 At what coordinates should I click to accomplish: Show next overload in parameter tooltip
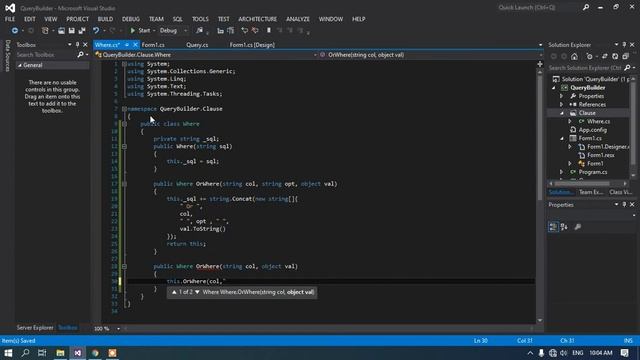[x=197, y=292]
